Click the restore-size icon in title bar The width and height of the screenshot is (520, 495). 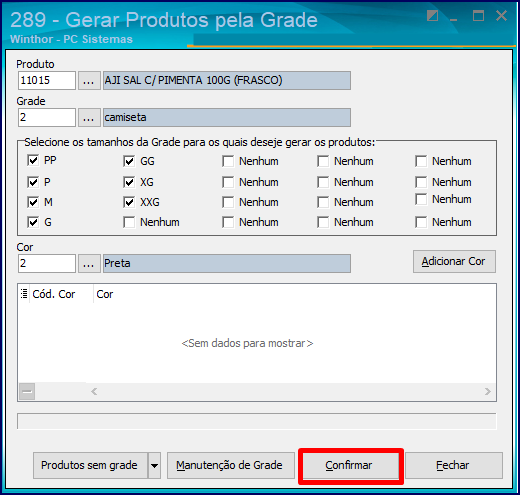tap(432, 16)
